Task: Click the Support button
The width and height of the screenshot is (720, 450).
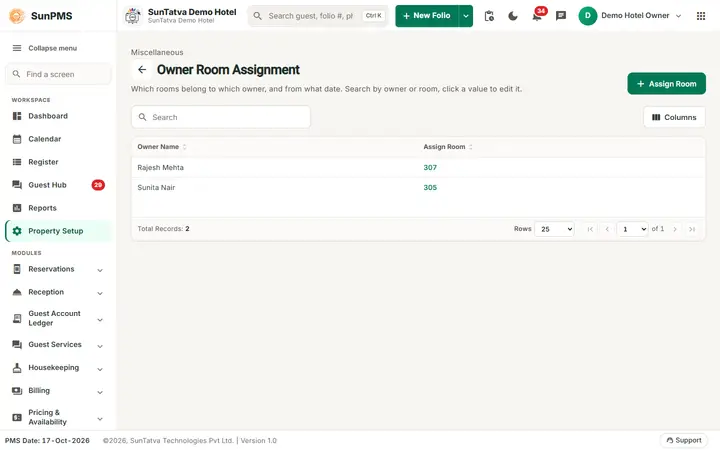Action: pyautogui.click(x=684, y=440)
